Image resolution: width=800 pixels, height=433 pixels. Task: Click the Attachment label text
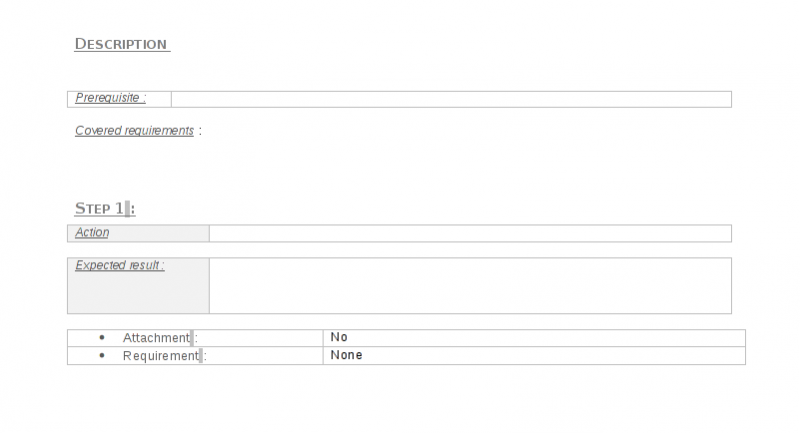(156, 338)
